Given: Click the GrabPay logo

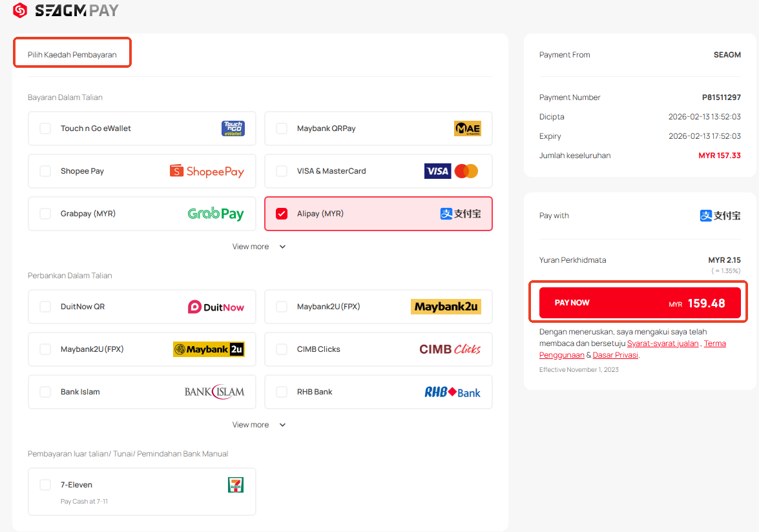Looking at the screenshot, I should (216, 214).
